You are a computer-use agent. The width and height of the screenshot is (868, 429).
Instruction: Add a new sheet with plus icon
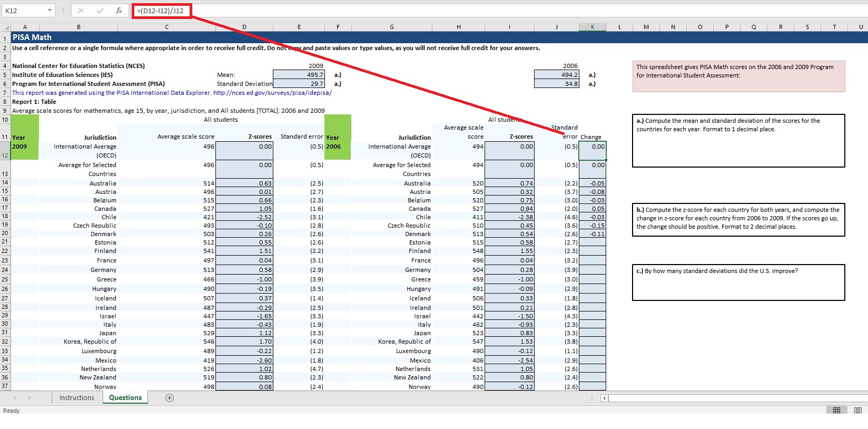pos(170,398)
